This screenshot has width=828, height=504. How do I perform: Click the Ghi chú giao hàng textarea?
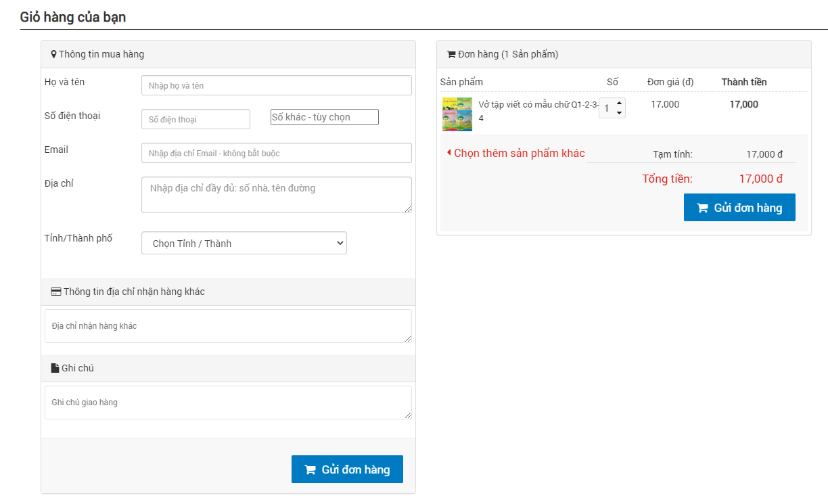coord(227,403)
